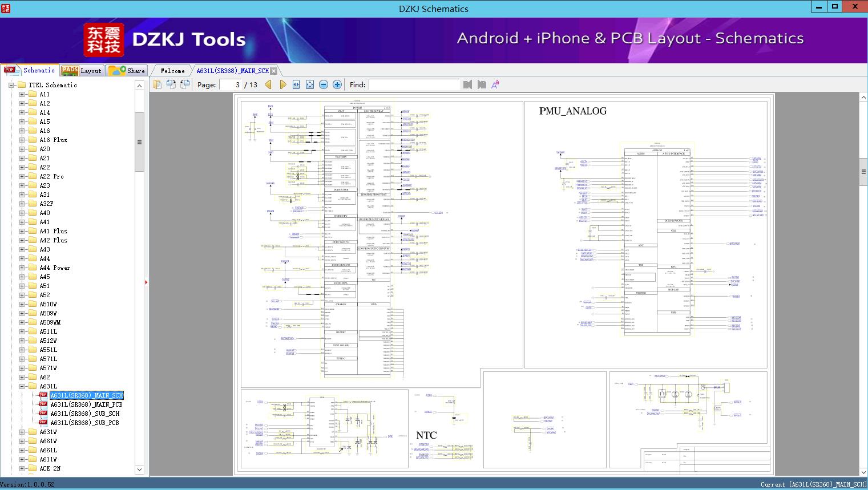This screenshot has height=490, width=868.
Task: Switch to the Welcome tab
Action: 172,71
